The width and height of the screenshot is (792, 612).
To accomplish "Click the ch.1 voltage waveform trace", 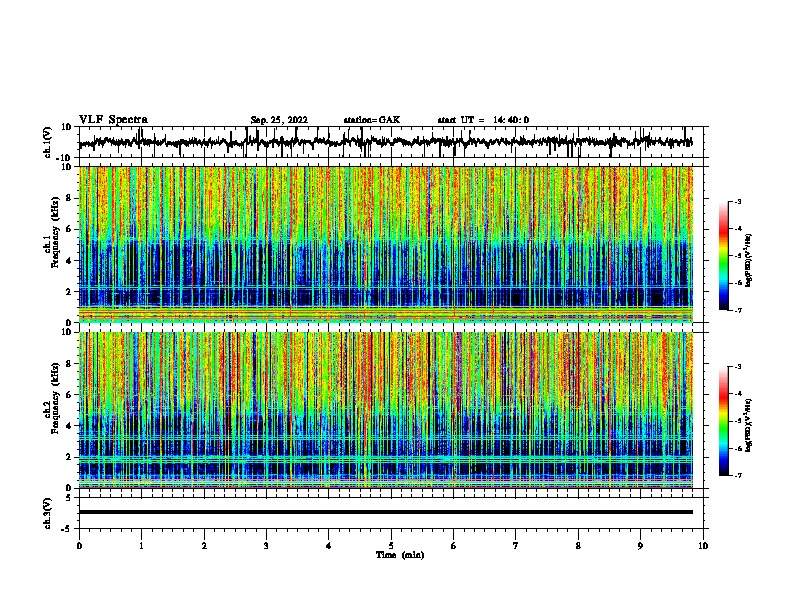I will (385, 142).
